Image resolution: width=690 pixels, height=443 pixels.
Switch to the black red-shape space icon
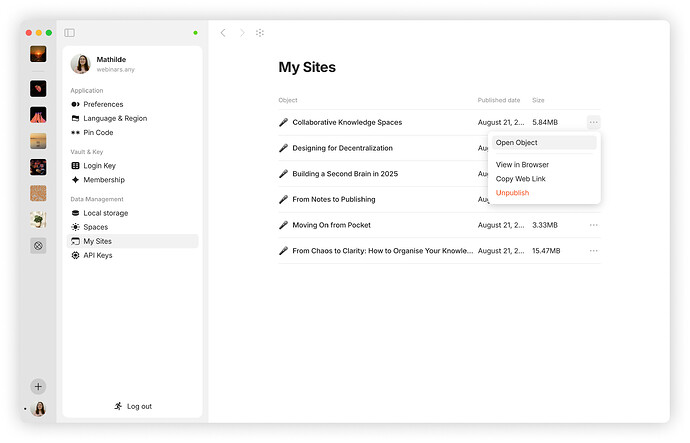[38, 88]
